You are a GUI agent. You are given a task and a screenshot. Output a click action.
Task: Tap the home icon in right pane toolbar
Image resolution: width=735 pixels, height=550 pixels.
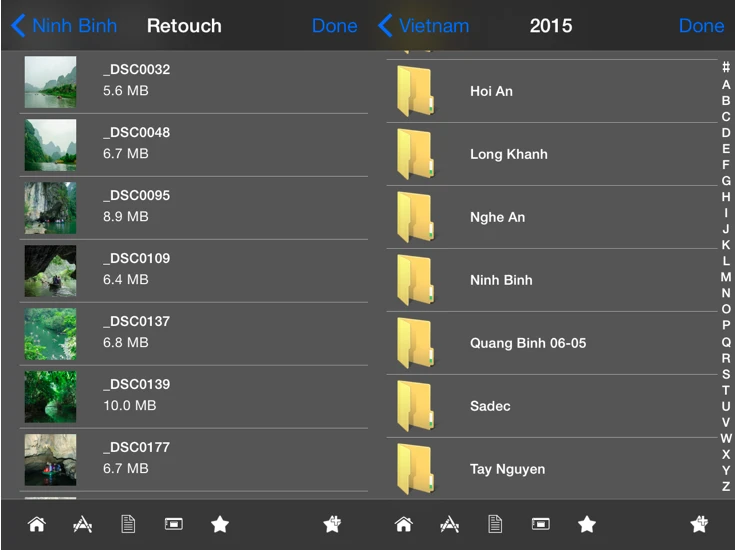[404, 524]
